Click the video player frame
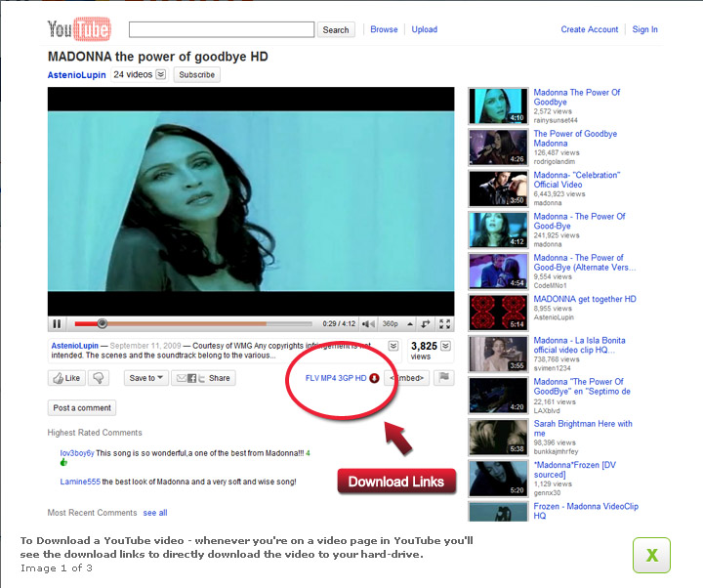703x588 pixels. pyautogui.click(x=251, y=201)
